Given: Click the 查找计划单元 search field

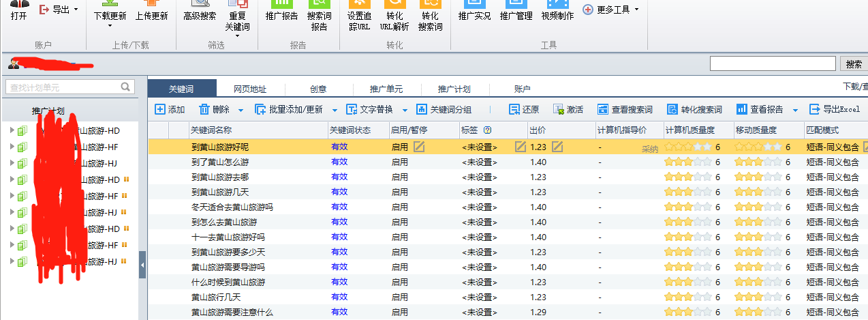Looking at the screenshot, I should (63, 87).
